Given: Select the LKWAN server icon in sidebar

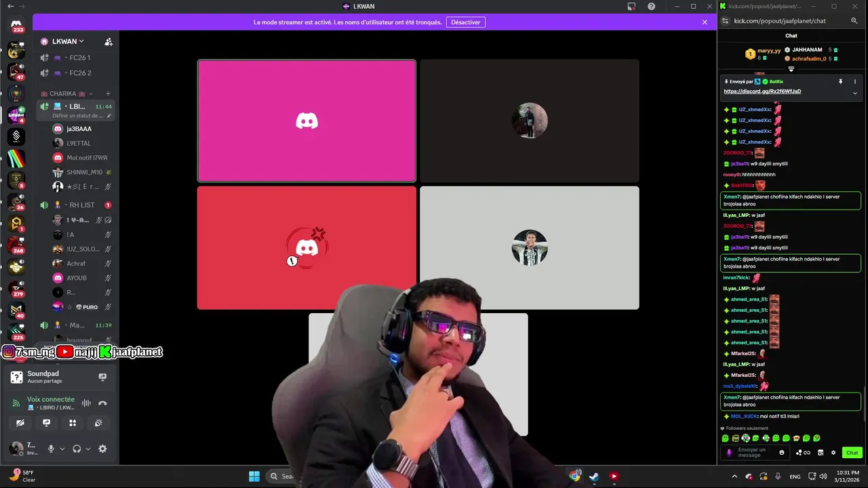Looking at the screenshot, I should [16, 115].
